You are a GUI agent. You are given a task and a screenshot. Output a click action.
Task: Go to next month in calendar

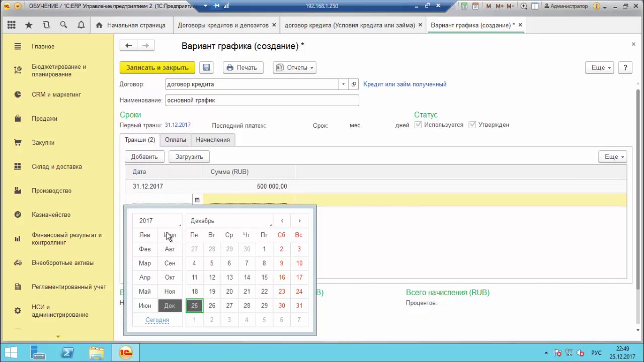[299, 221]
